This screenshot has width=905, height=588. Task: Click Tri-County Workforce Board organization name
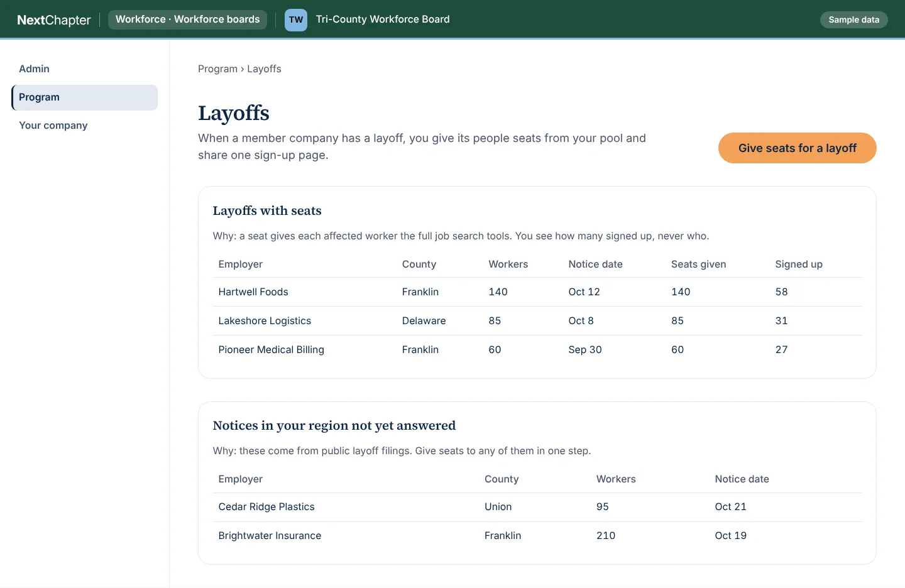[x=383, y=19]
